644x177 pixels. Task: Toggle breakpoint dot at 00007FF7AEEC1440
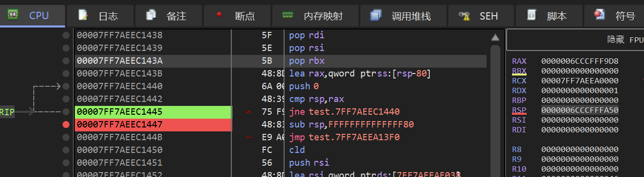[66, 86]
